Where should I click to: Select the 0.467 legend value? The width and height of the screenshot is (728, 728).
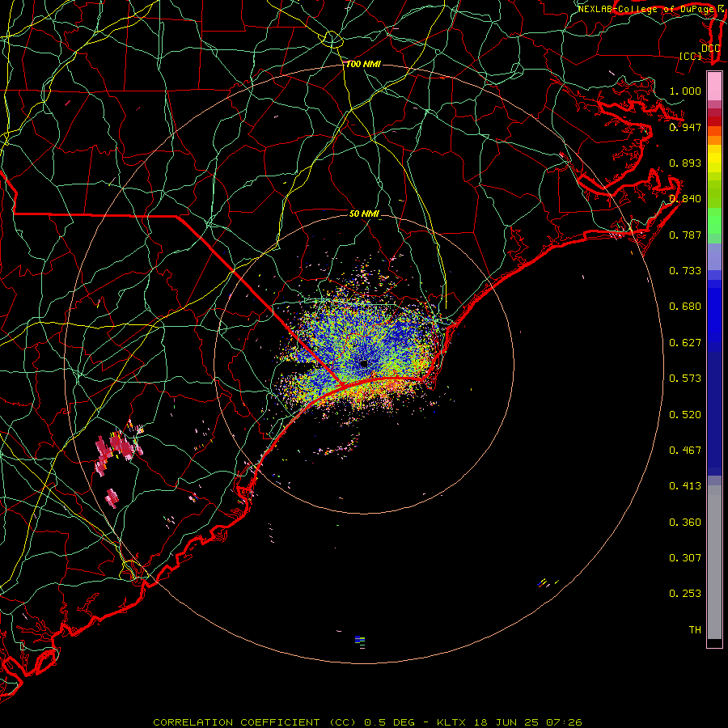click(x=685, y=451)
